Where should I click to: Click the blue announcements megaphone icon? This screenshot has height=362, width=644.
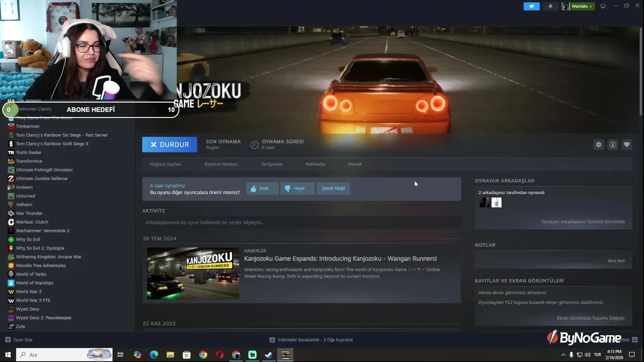click(531, 7)
